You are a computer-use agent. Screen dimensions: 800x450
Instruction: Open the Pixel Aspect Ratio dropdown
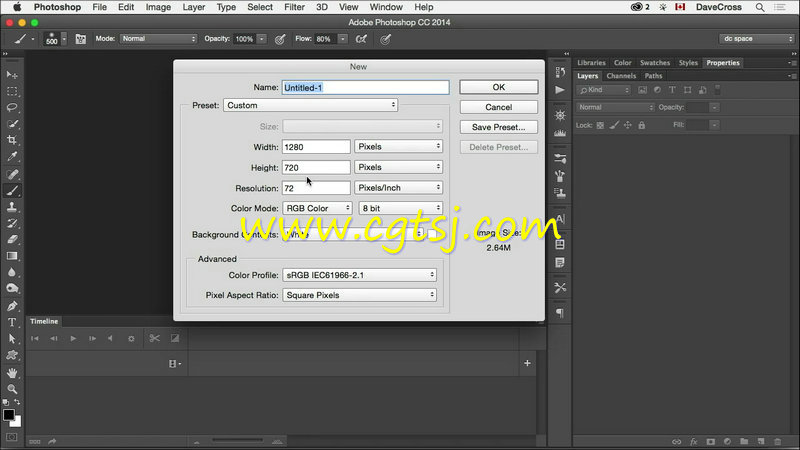pos(360,295)
